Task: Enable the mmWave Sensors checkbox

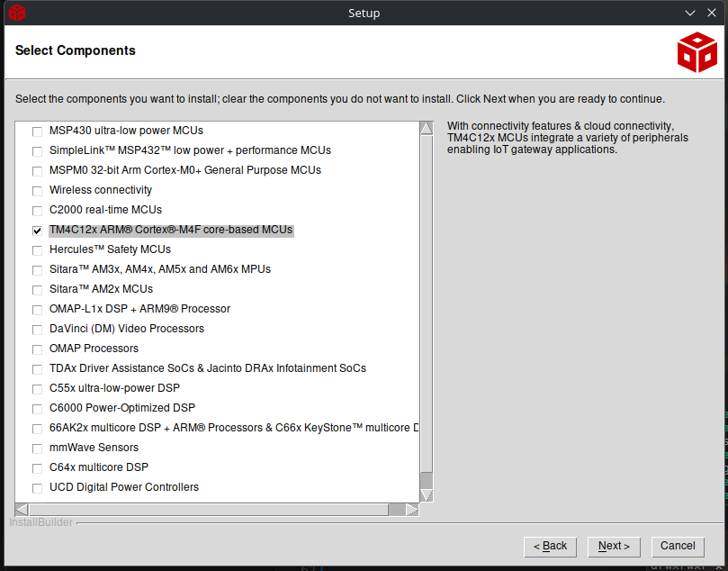Action: pos(37,449)
